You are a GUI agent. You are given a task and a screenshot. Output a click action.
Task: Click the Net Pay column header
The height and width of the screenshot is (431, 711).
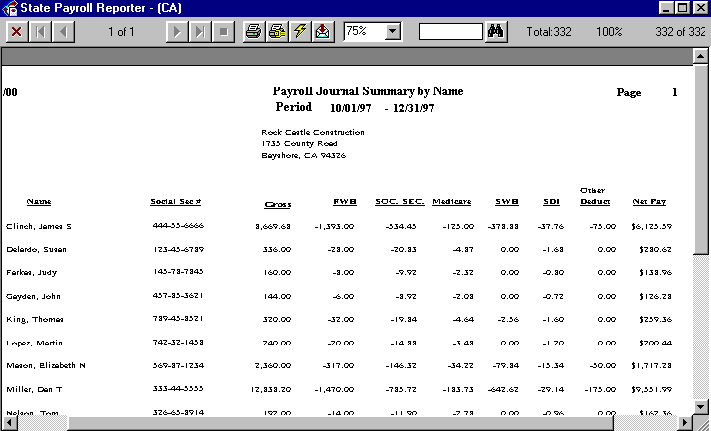(649, 202)
